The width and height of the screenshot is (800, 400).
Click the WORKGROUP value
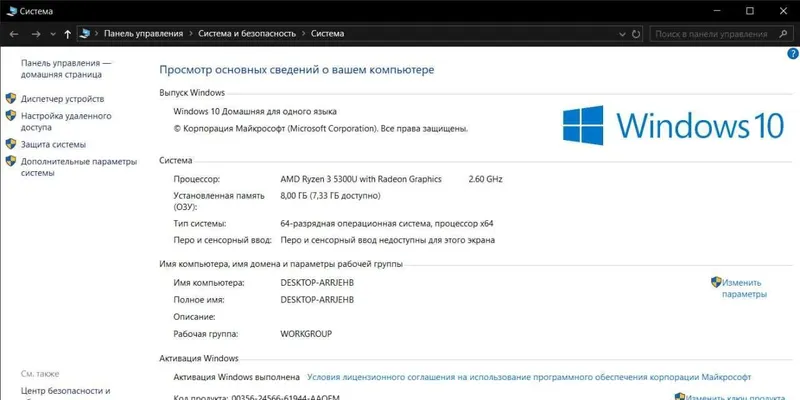[306, 334]
